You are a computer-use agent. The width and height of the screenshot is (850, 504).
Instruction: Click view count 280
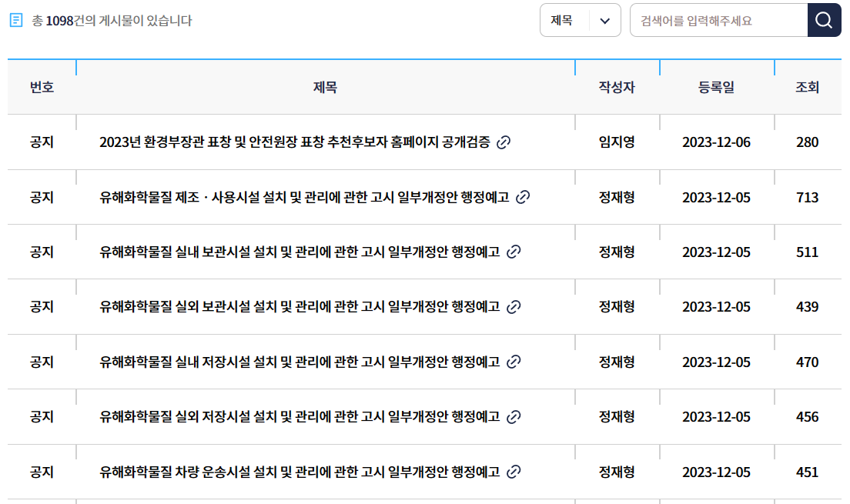(807, 142)
